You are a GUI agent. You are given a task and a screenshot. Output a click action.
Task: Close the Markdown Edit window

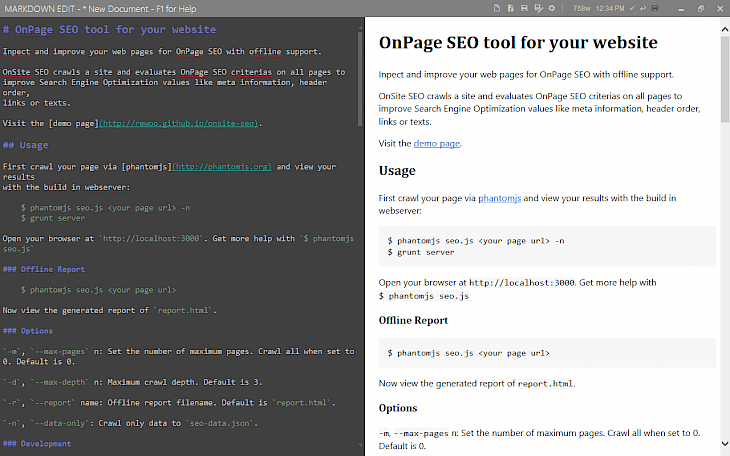719,9
